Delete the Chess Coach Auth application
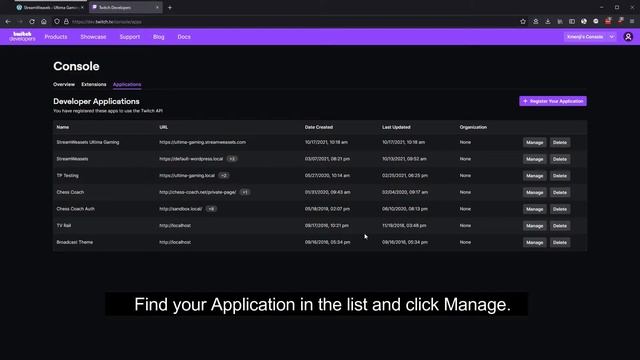The image size is (640, 360). [x=560, y=209]
